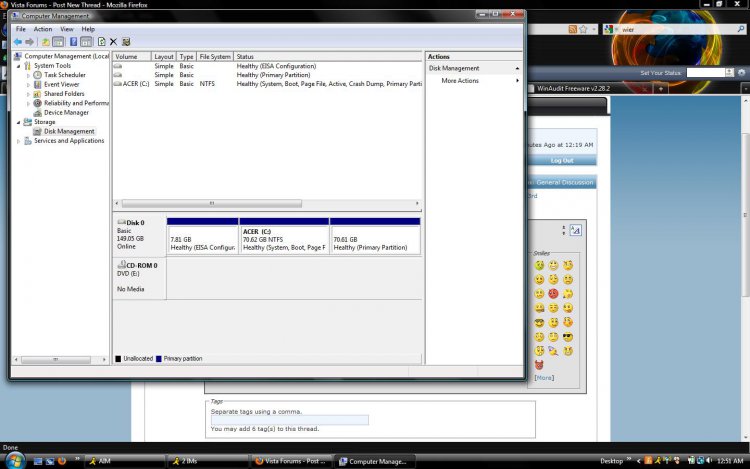Sort by File System column header
Viewport: 750px width, 469px height.
coord(215,56)
